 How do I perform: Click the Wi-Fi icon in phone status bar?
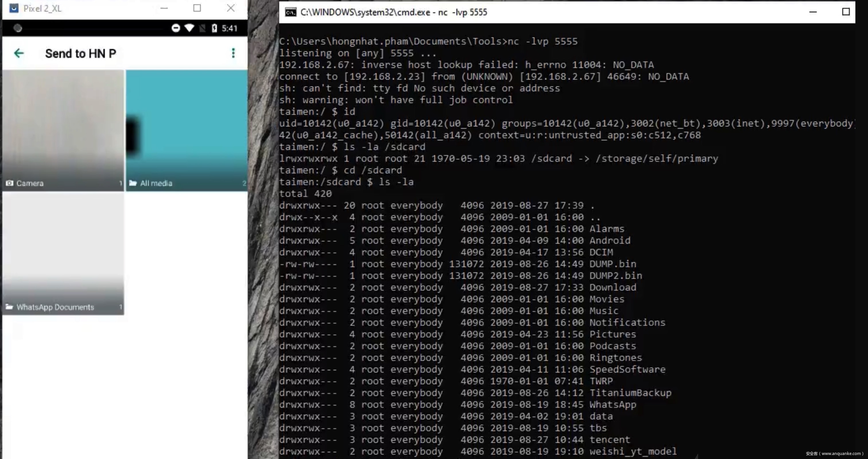tap(189, 28)
